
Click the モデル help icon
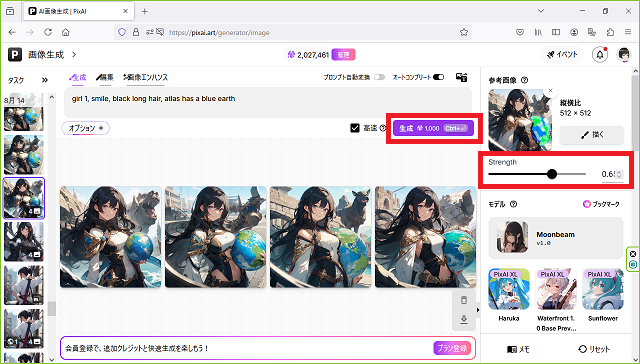click(x=513, y=204)
